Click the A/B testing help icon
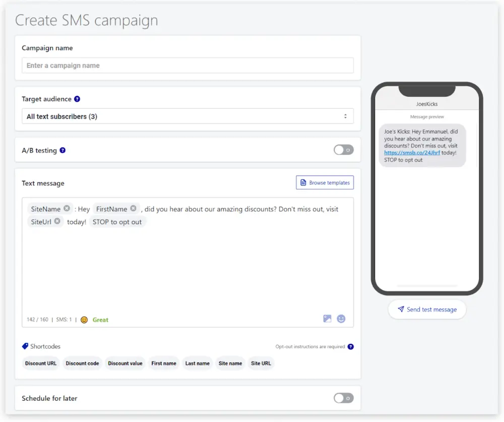 tap(62, 151)
